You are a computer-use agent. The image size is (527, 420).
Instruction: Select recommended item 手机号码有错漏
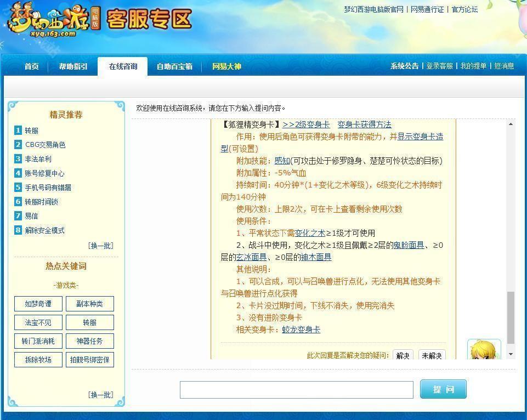[x=48, y=188]
